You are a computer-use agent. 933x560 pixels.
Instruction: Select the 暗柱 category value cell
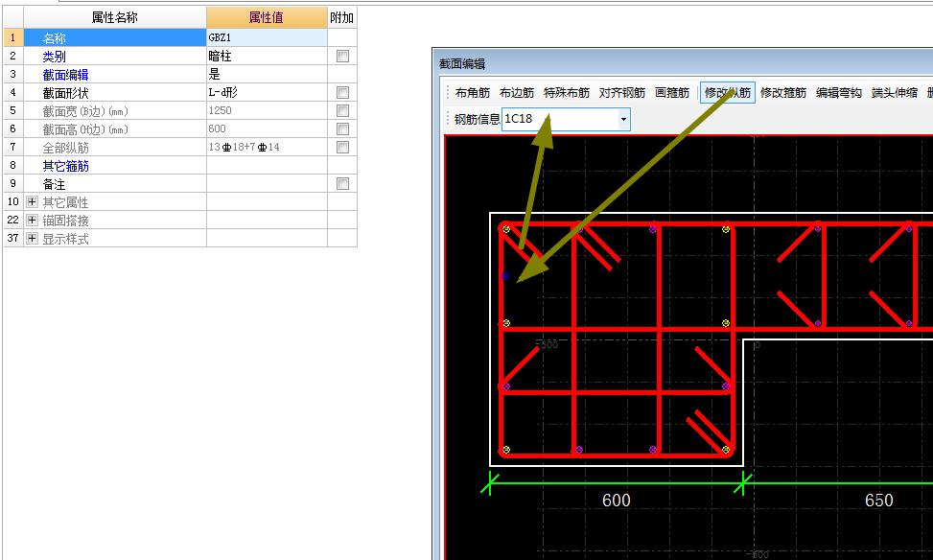point(267,56)
